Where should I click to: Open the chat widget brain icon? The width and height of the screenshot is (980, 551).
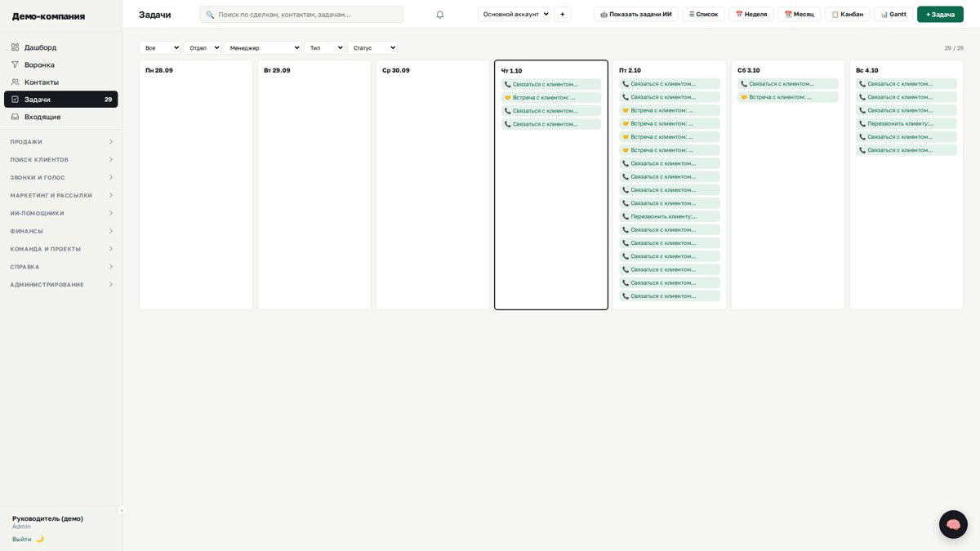(x=953, y=524)
